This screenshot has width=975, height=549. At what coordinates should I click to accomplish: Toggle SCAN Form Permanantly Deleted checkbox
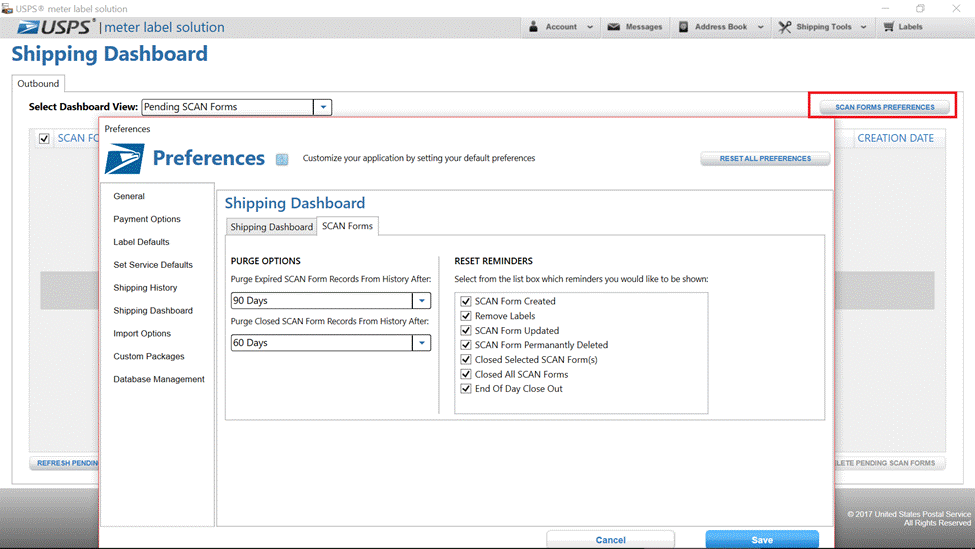pyautogui.click(x=466, y=344)
